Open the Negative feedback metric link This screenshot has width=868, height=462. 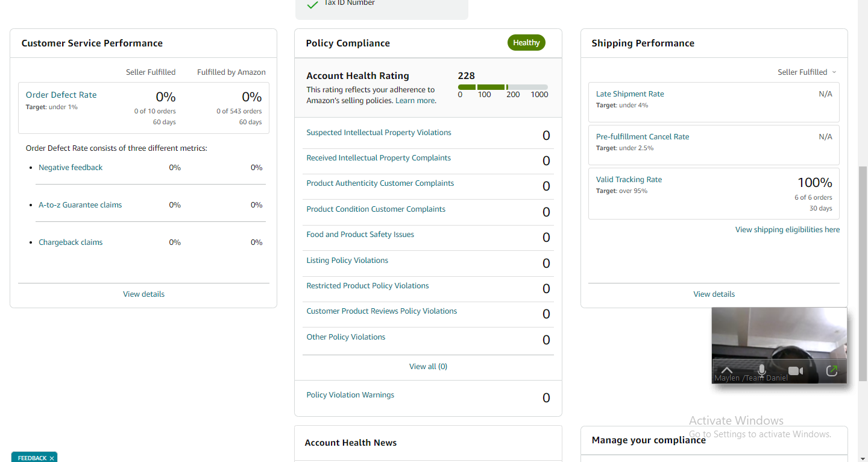71,168
